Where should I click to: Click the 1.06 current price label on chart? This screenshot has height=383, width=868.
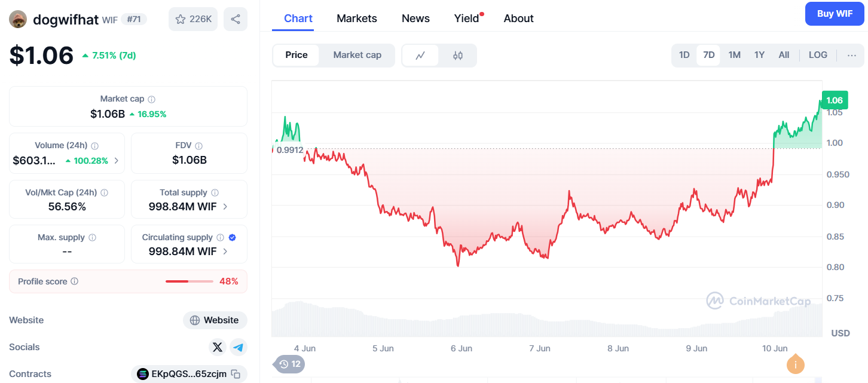[x=835, y=100]
